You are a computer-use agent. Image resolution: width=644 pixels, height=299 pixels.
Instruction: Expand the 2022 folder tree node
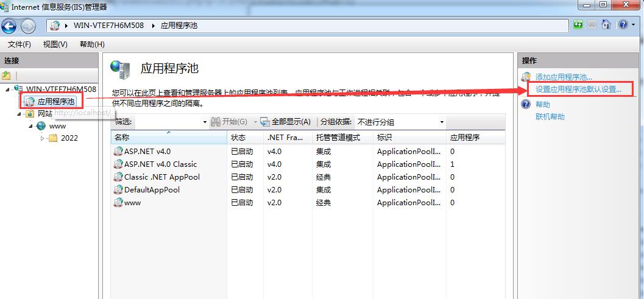(43, 138)
